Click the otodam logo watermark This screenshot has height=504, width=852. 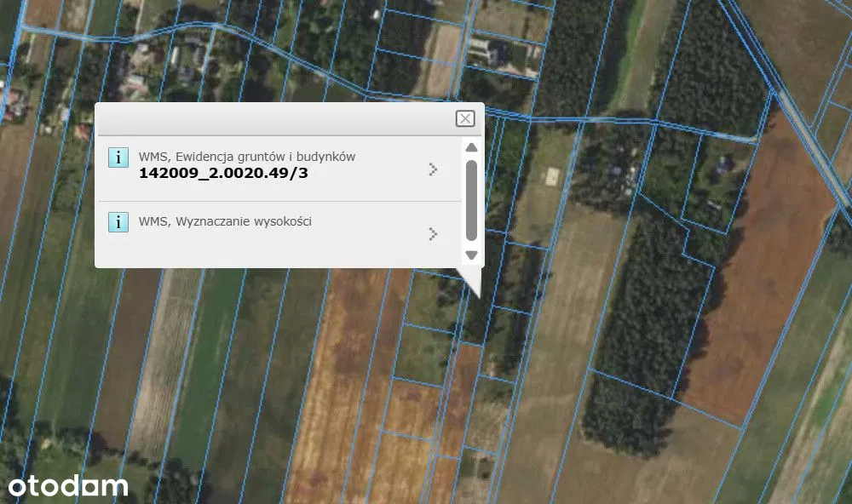(68, 486)
